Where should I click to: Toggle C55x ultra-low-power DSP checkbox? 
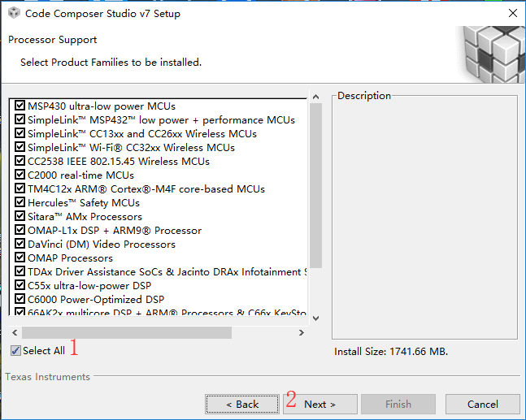(20, 284)
